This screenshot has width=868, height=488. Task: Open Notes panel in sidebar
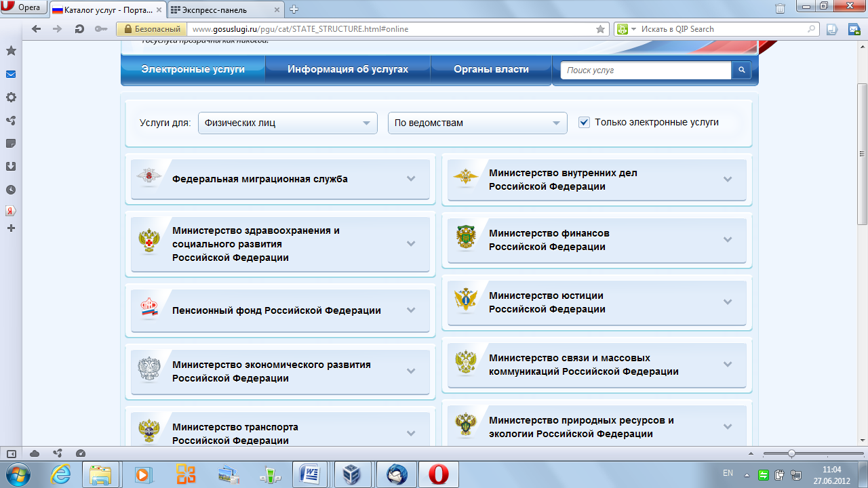[x=11, y=144]
